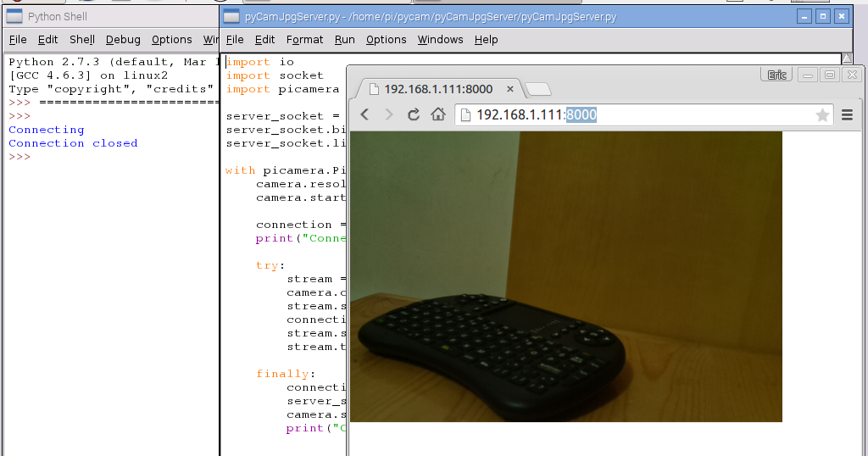The width and height of the screenshot is (868, 456).
Task: Close the pyCamJpgServer.py editor window
Action: click(842, 17)
